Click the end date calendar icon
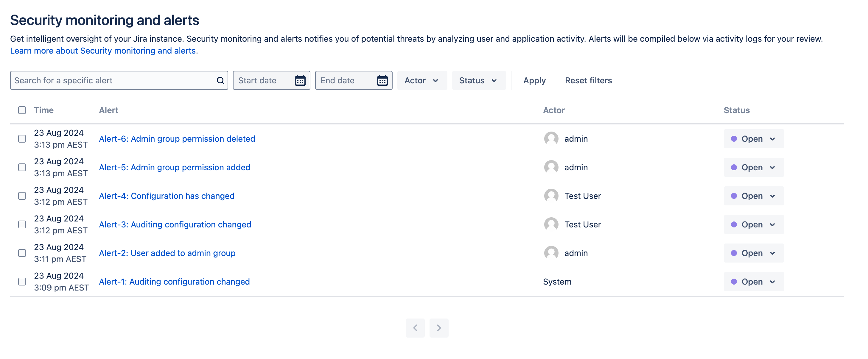This screenshot has width=868, height=359. pos(382,80)
